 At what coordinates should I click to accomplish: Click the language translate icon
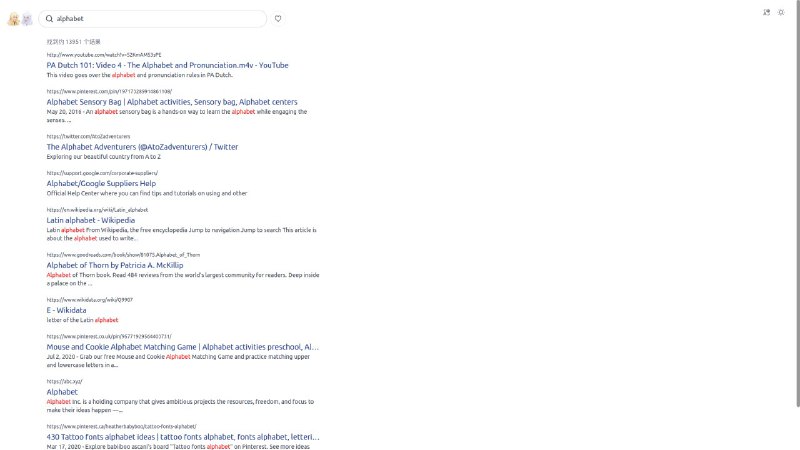pos(767,12)
